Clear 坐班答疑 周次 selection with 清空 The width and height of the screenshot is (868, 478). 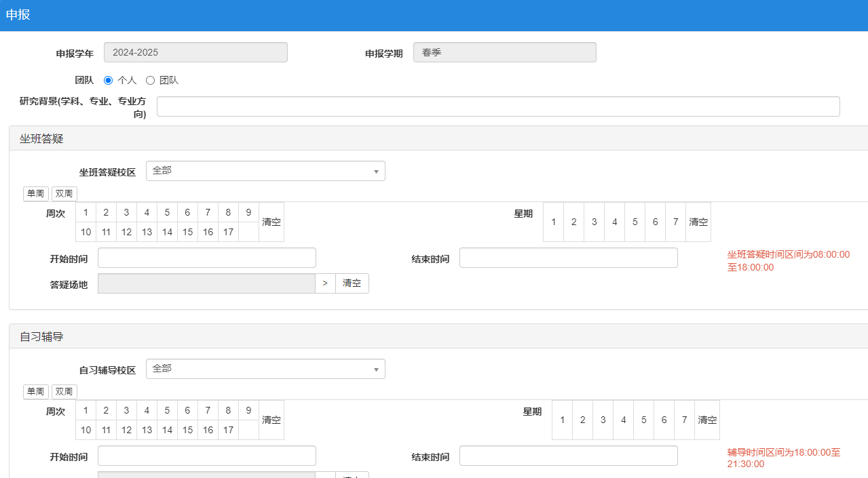(271, 222)
